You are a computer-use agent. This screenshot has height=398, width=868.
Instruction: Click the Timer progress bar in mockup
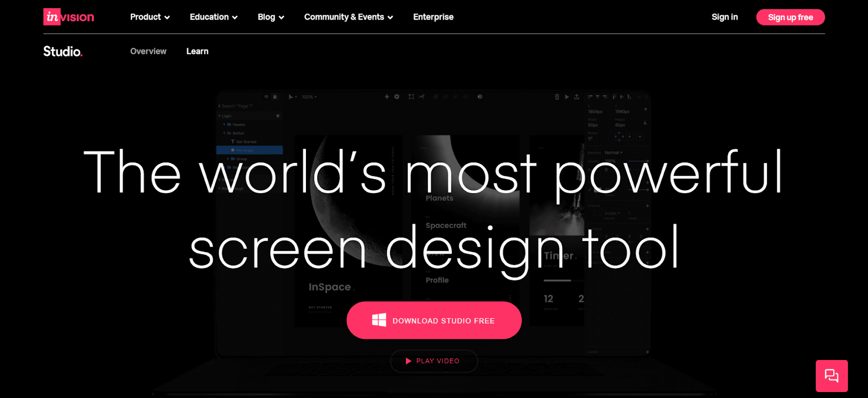[x=557, y=281]
